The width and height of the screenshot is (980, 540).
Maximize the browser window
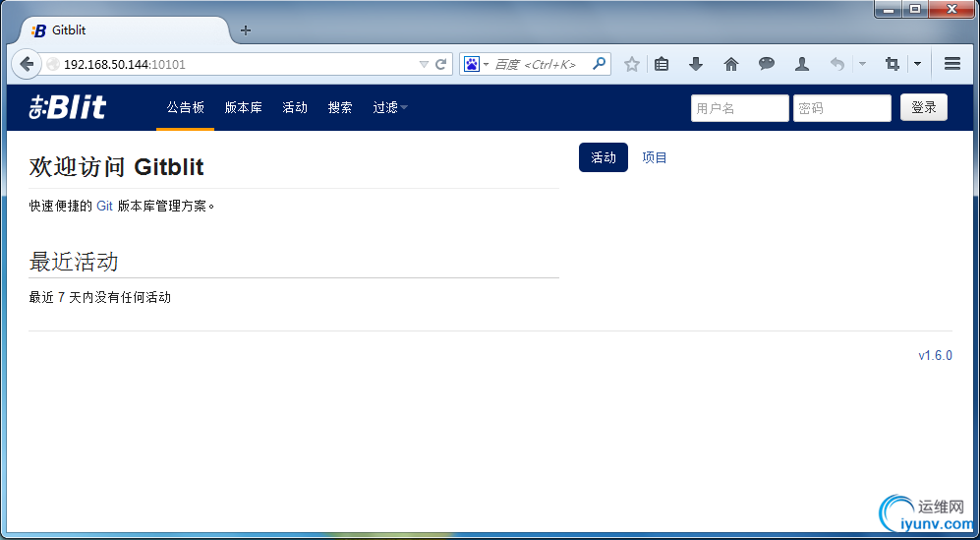coord(915,9)
